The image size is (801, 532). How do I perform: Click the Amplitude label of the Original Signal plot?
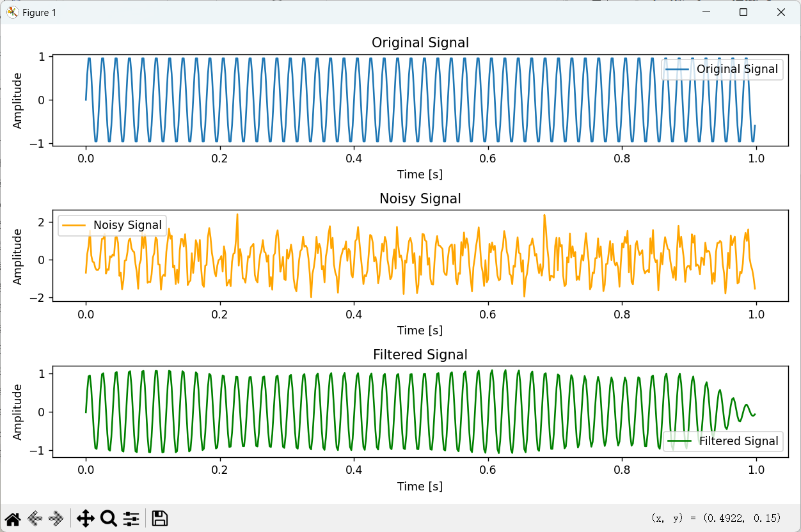tap(18, 100)
